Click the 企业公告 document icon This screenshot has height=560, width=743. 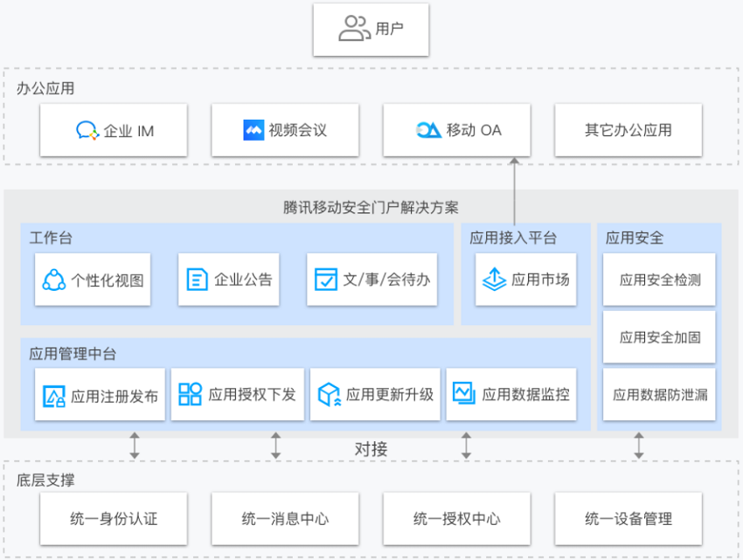click(x=198, y=279)
